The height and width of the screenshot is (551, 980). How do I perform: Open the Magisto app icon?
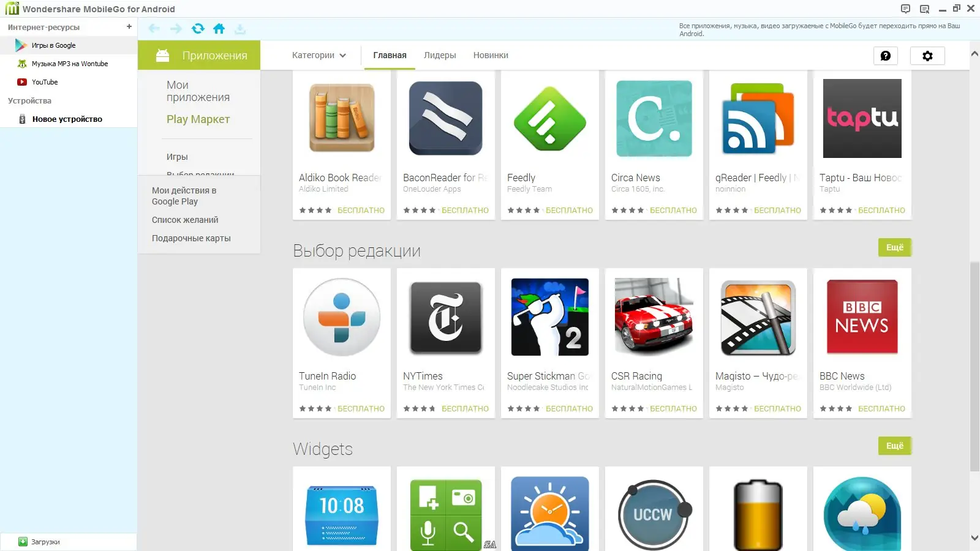(758, 317)
